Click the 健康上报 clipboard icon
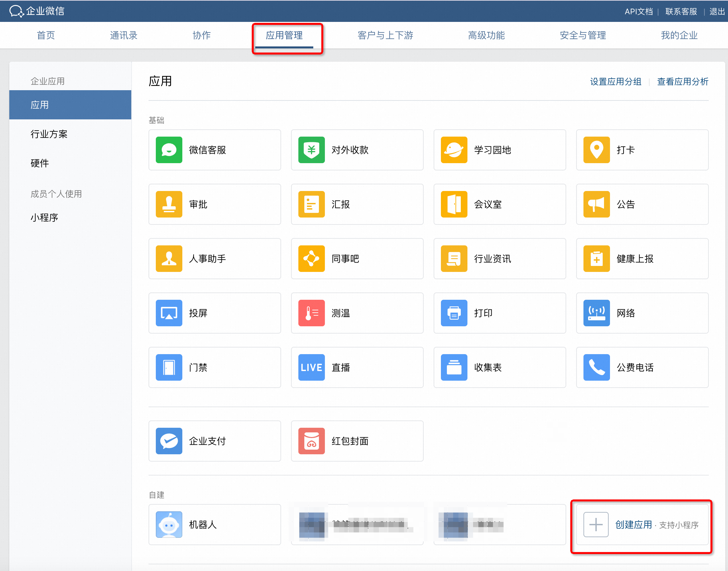Viewport: 728px width, 571px height. pos(596,259)
